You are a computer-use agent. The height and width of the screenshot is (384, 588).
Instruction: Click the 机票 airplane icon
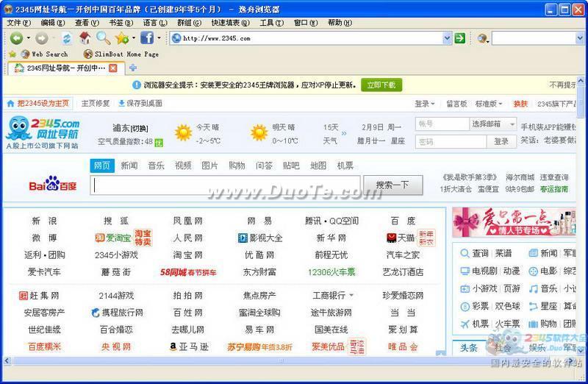click(465, 324)
